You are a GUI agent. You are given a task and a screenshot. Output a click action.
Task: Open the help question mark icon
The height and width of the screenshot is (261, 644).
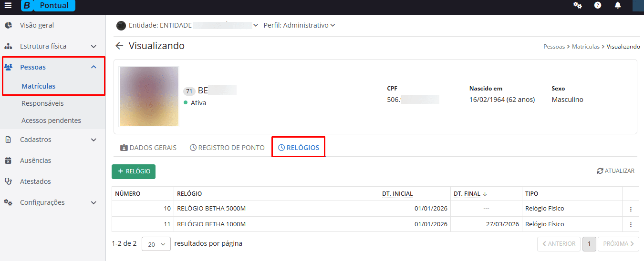coord(598,6)
